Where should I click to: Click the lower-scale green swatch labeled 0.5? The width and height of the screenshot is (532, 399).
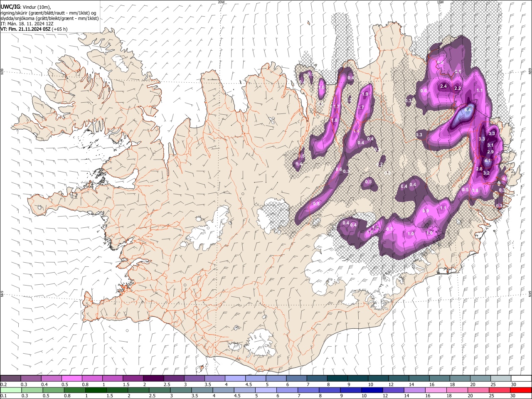click(x=53, y=390)
